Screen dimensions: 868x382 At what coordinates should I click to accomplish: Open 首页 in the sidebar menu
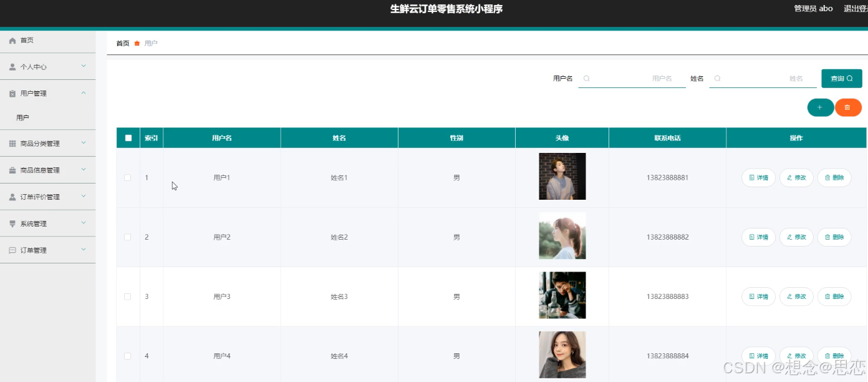coord(47,41)
